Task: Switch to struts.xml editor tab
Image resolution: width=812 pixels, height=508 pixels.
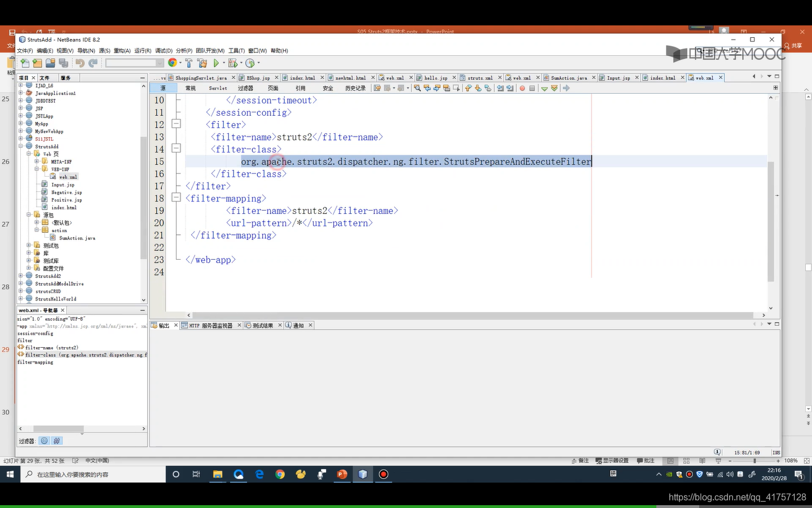Action: 480,78
